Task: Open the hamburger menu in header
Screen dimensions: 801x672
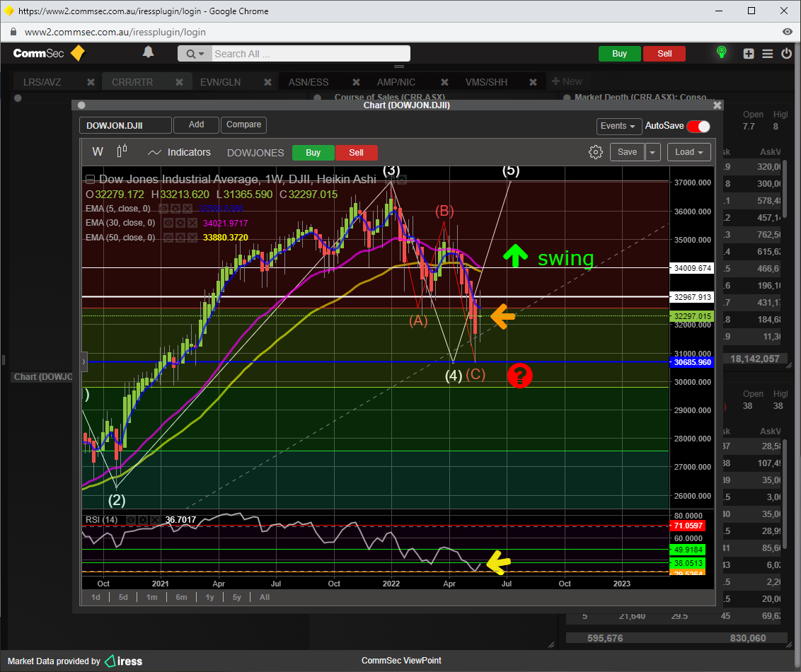Action: pos(767,54)
